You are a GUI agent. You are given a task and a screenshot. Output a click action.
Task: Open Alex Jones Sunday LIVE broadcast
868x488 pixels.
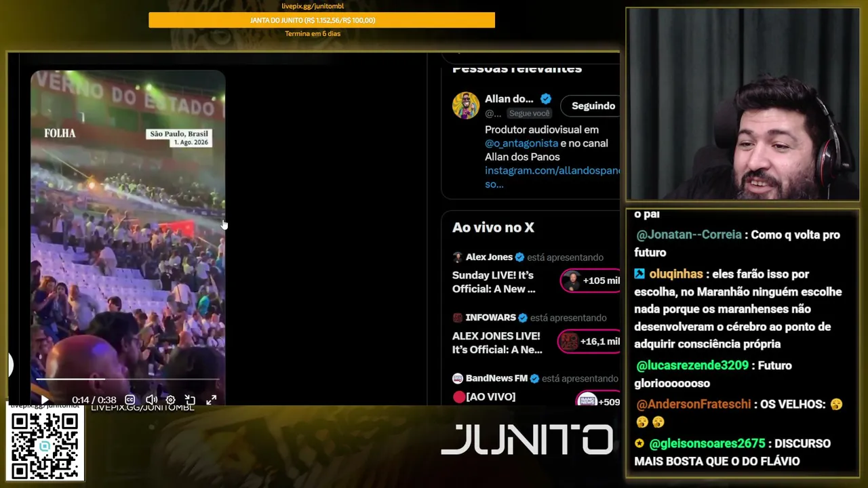click(494, 282)
